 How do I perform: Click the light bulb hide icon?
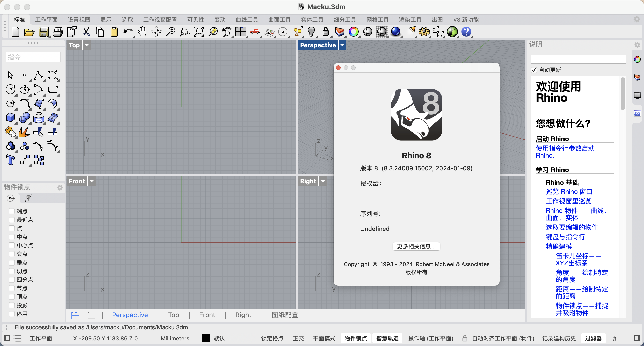point(311,32)
